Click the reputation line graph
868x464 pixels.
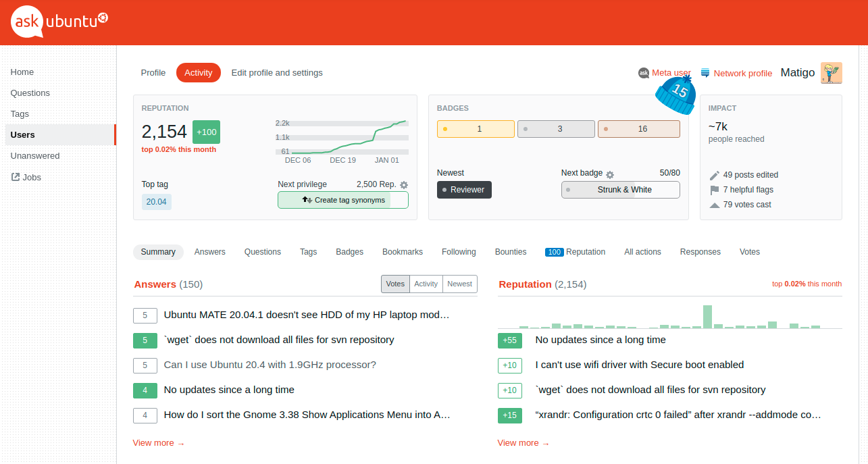click(x=342, y=138)
